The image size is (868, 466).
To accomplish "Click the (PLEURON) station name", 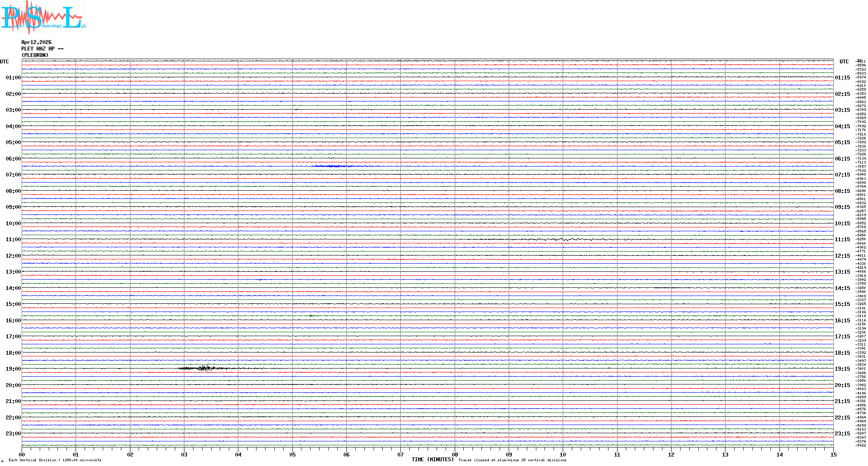I will point(35,55).
